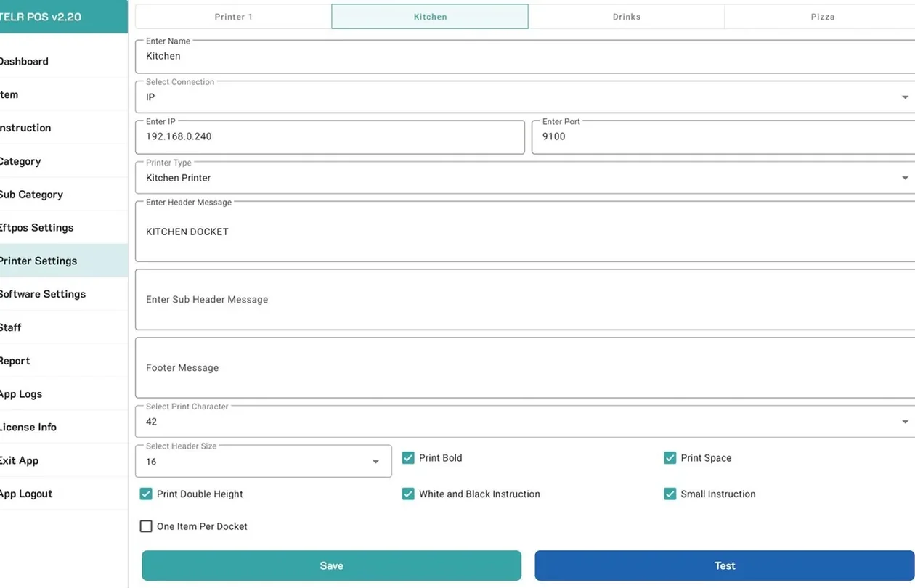Click the Test button
Viewport: 915px width, 588px height.
pos(725,565)
